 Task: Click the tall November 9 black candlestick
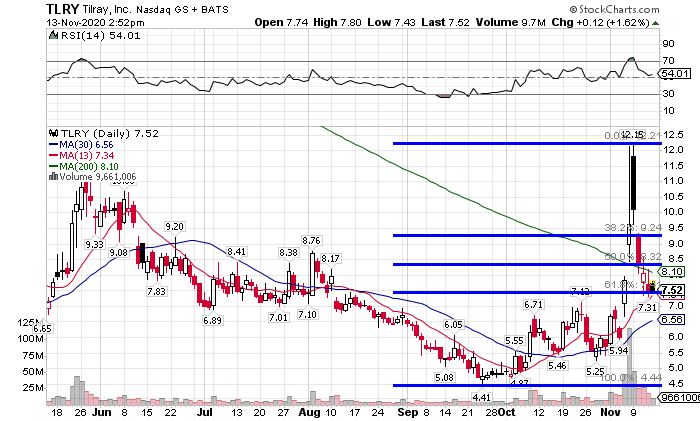[633, 183]
